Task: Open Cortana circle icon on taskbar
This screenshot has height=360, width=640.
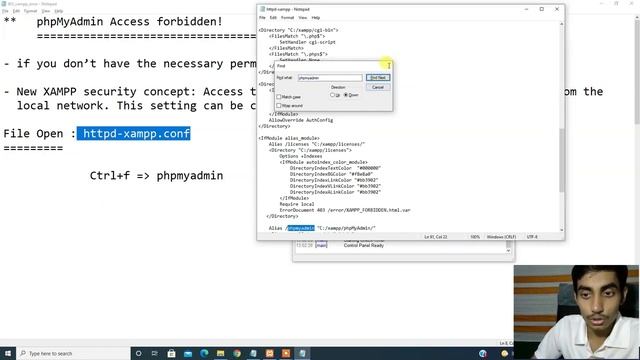Action: pos(138,353)
